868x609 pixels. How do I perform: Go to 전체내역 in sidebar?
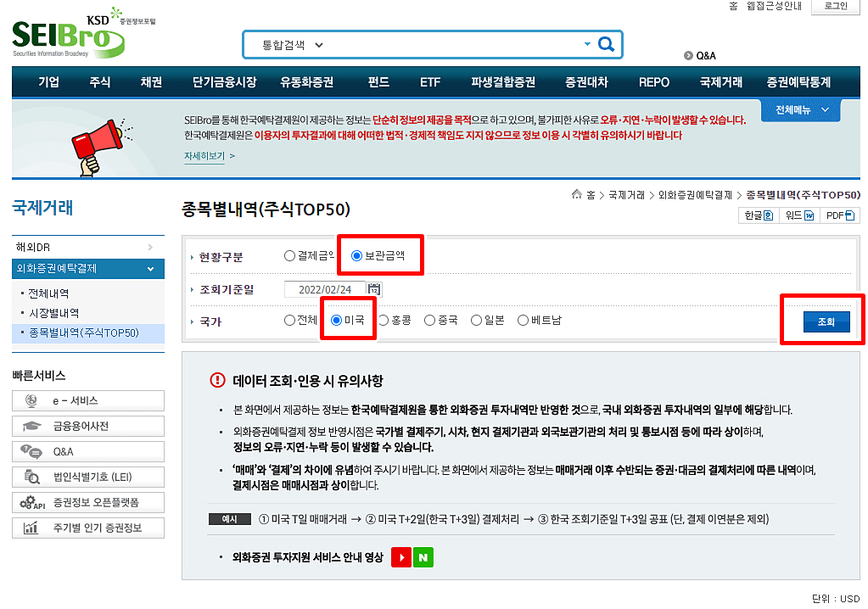tap(48, 293)
